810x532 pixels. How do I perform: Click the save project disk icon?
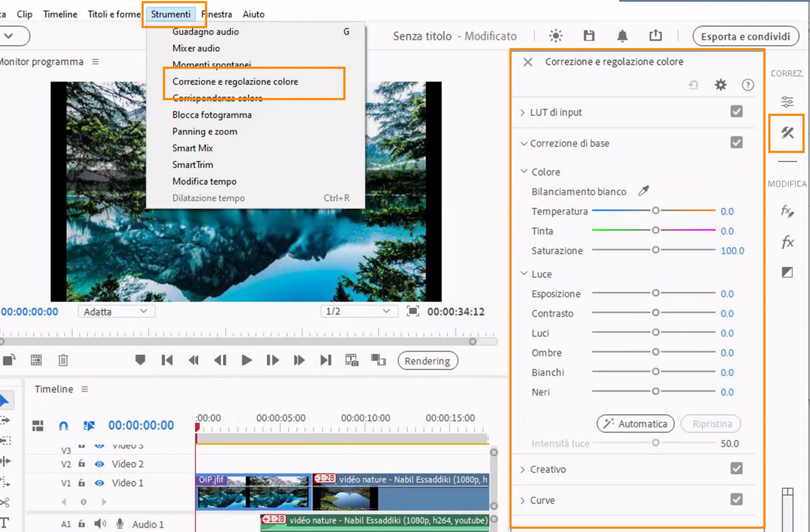(589, 36)
